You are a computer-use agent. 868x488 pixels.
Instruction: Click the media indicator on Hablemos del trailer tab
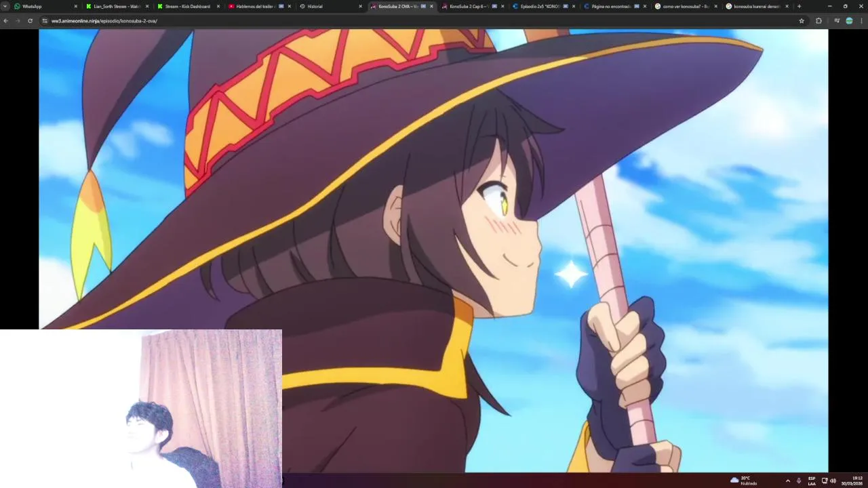[281, 6]
